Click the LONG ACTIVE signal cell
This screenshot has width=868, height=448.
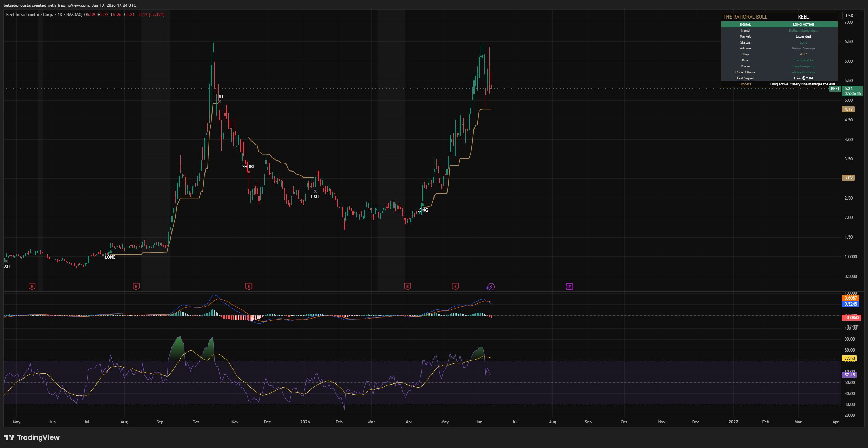(x=803, y=25)
